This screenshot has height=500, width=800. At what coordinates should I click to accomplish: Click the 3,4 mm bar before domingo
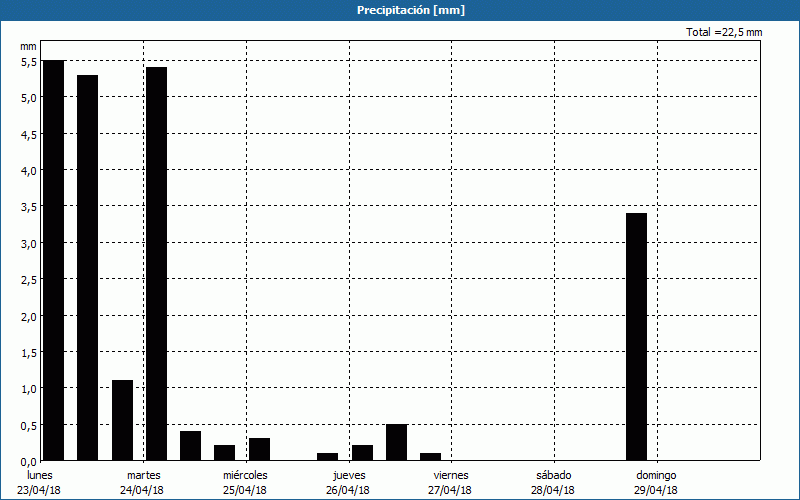coord(636,337)
